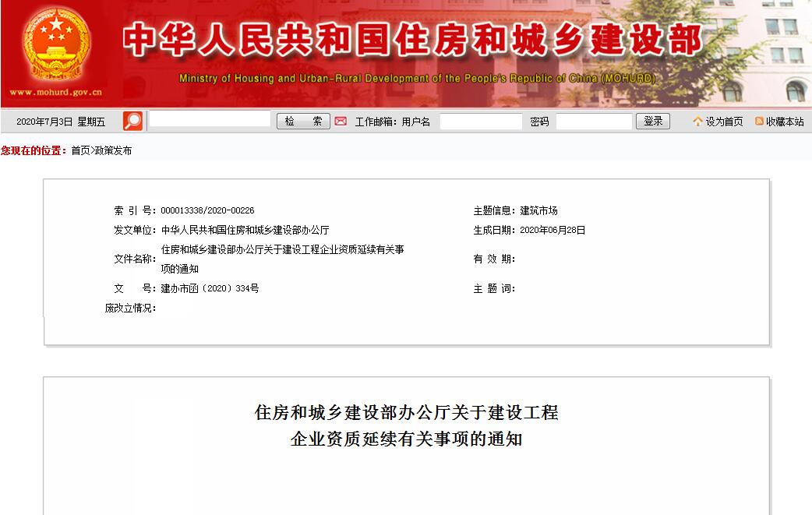The image size is (812, 515).
Task: Open the 设为首页 link
Action: 724,122
